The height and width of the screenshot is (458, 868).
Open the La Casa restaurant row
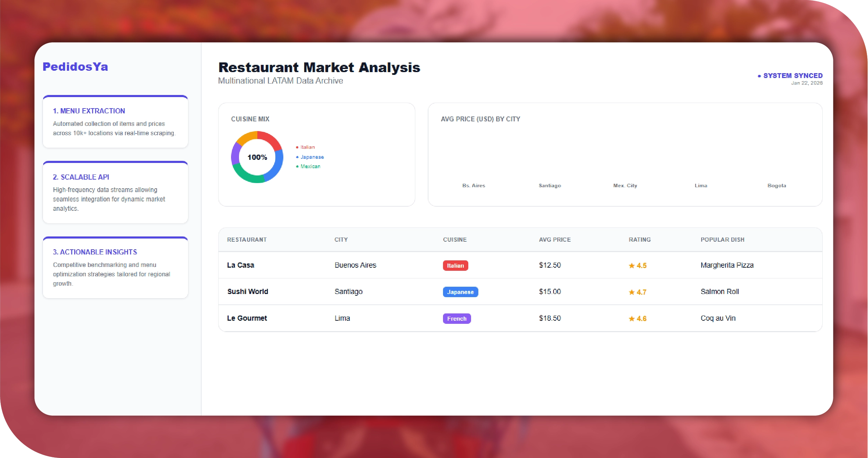pyautogui.click(x=240, y=265)
